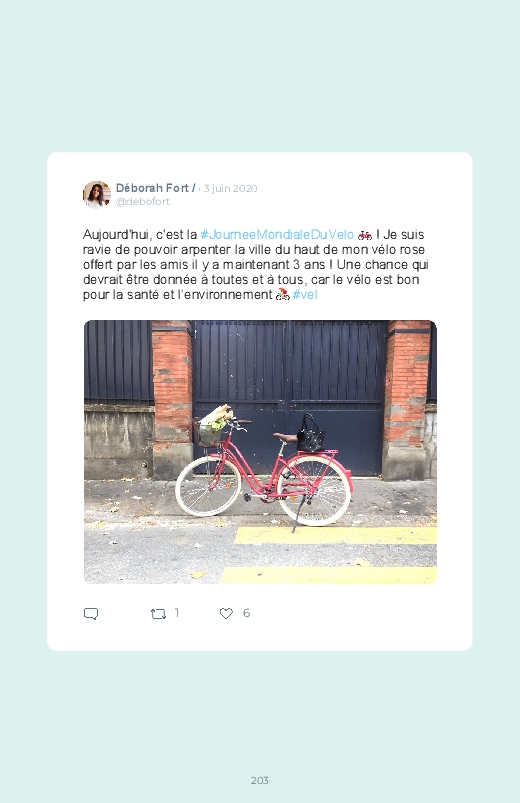Click the reply speech bubble icon
The width and height of the screenshot is (520, 803).
[x=91, y=614]
